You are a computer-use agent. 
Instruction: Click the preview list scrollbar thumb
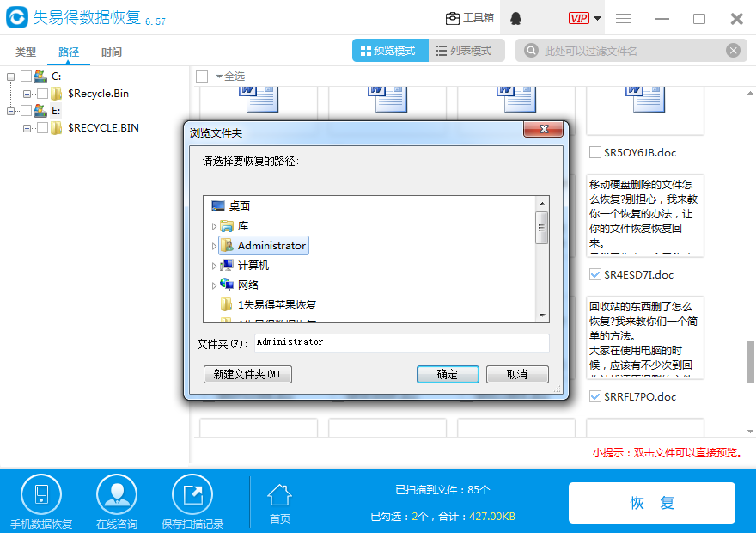[750, 362]
